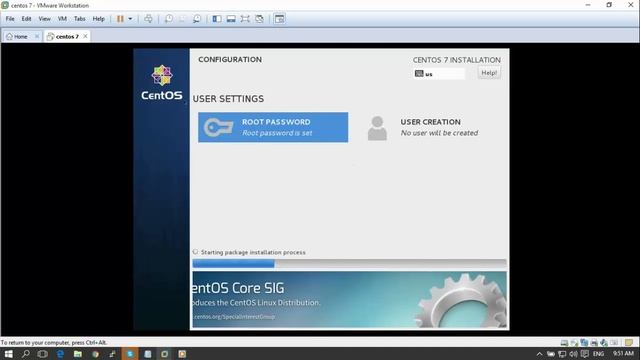Launch Edge browser from taskbar
This screenshot has width=640, height=360.
60,354
